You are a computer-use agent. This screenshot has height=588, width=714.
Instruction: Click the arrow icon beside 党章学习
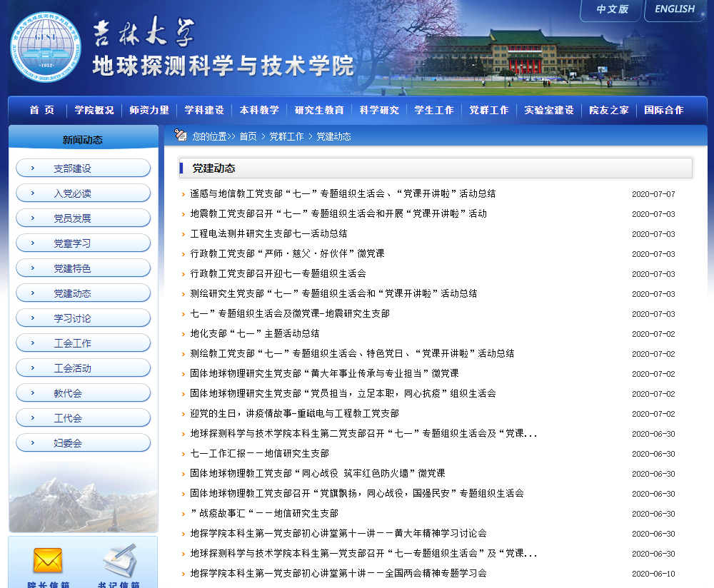click(32, 243)
